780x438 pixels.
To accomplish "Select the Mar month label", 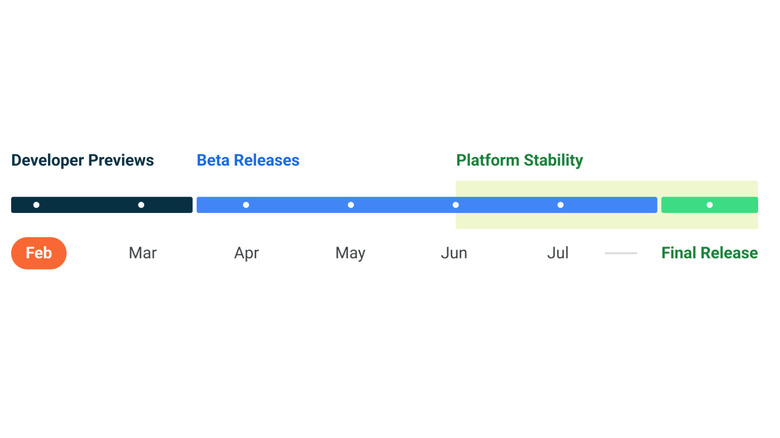I will [142, 253].
